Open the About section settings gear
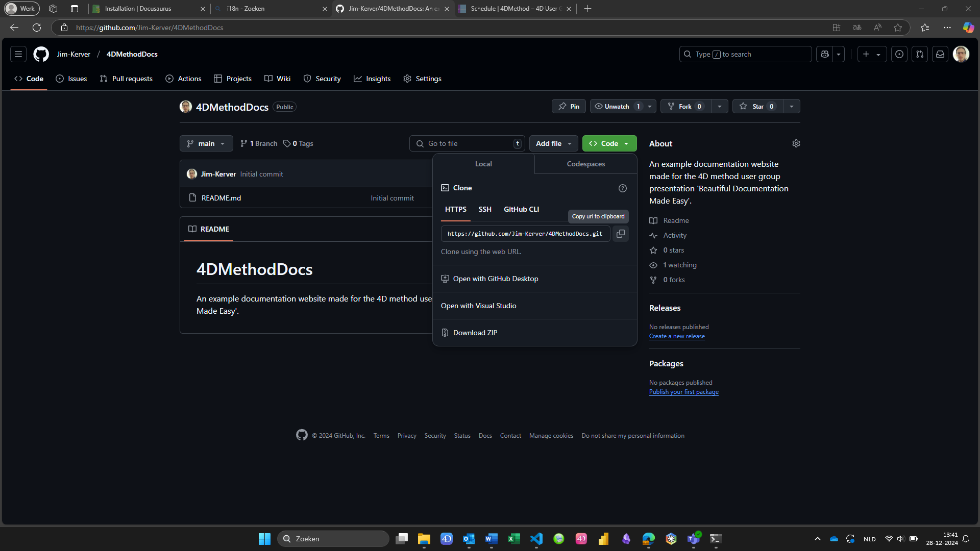Image resolution: width=980 pixels, height=551 pixels. click(796, 143)
